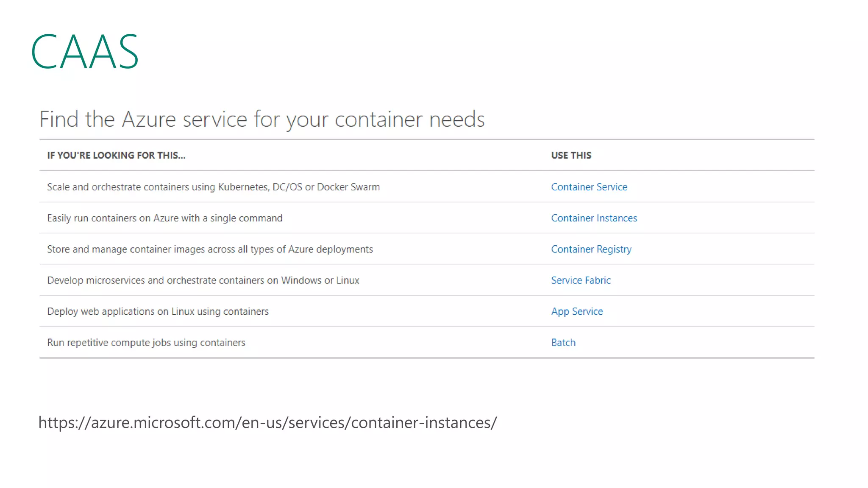
Task: Select heading 'Find the Azure service for your container needs'
Action: (262, 119)
